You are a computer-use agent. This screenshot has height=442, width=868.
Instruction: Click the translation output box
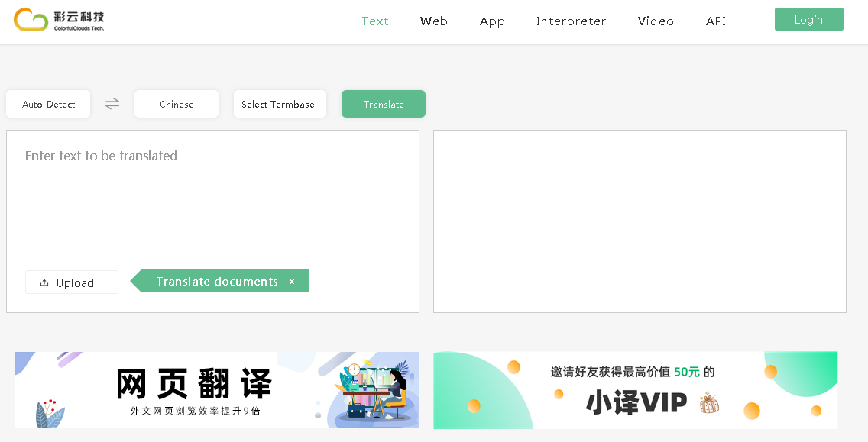[x=640, y=221]
